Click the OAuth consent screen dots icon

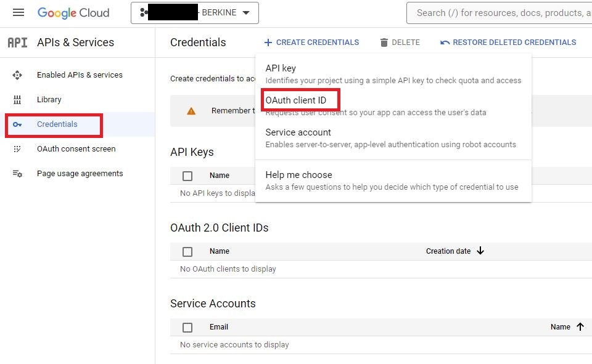click(x=17, y=149)
